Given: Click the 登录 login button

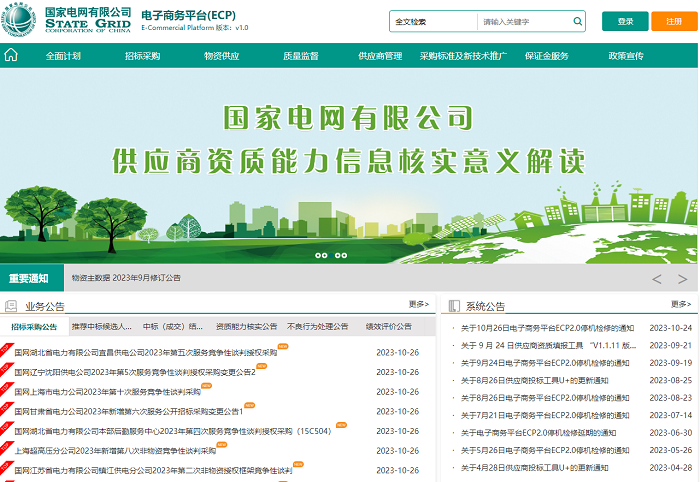Looking at the screenshot, I should pyautogui.click(x=625, y=21).
